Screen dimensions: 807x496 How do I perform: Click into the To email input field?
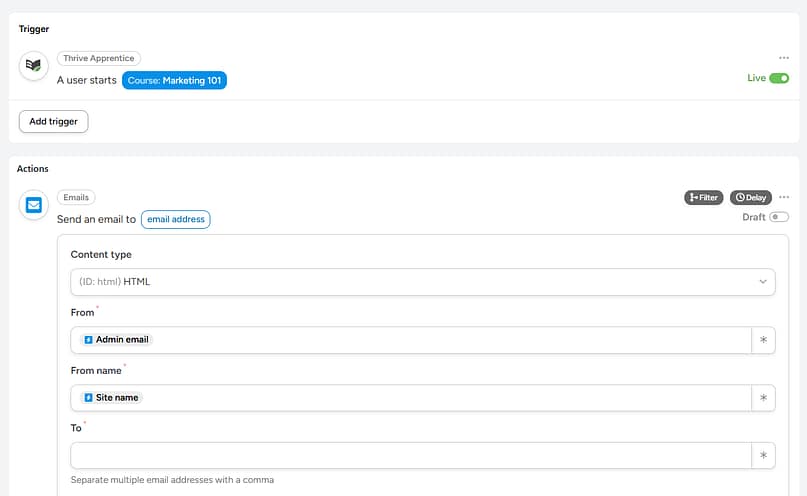click(410, 456)
